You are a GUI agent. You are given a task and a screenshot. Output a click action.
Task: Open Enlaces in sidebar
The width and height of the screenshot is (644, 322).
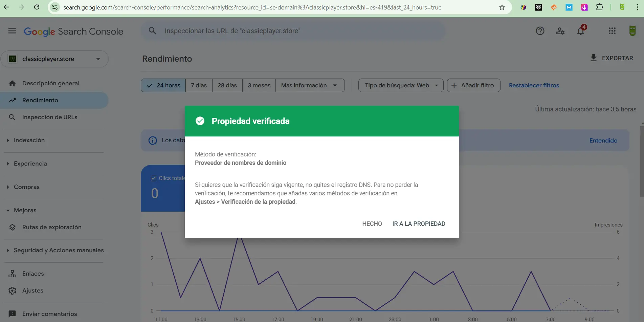pyautogui.click(x=54, y=274)
